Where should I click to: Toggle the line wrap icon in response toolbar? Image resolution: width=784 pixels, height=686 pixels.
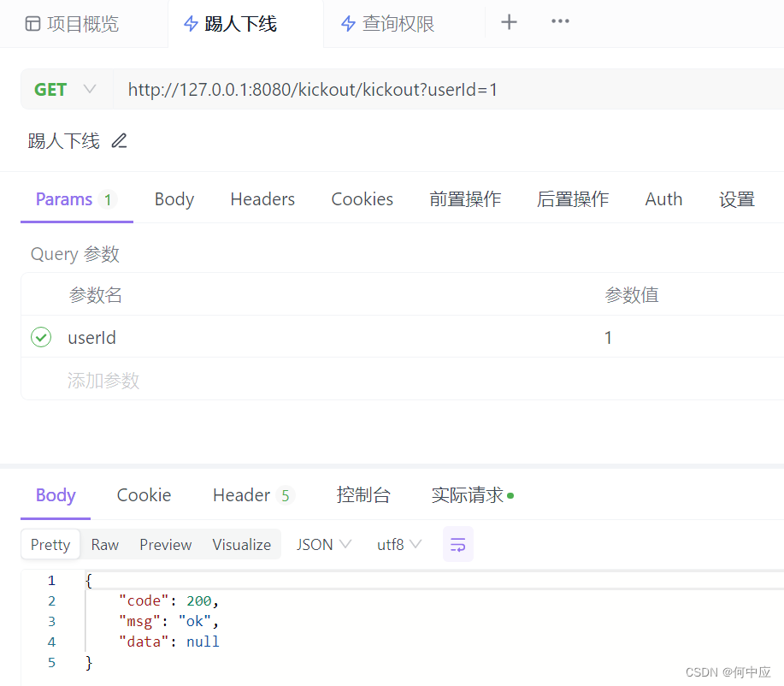pos(457,544)
